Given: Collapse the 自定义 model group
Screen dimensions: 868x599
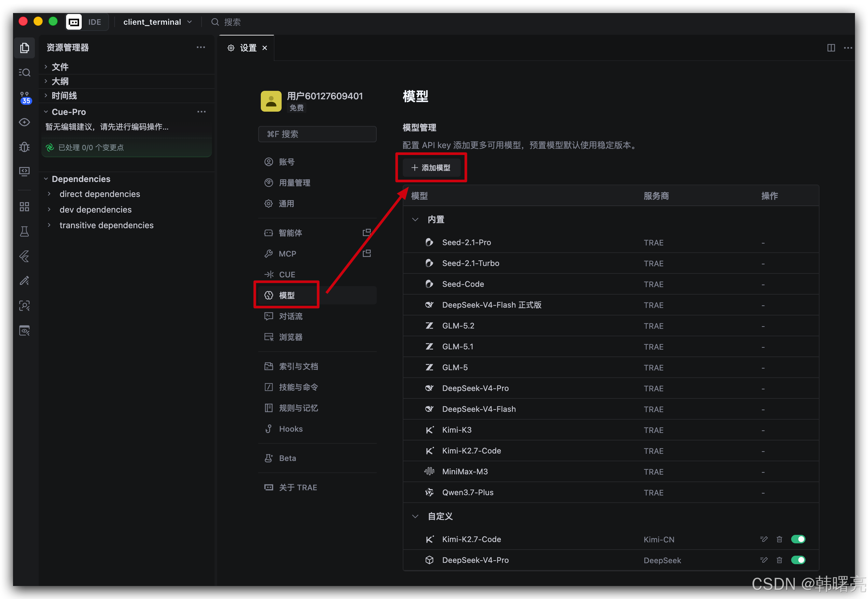Looking at the screenshot, I should pyautogui.click(x=415, y=516).
